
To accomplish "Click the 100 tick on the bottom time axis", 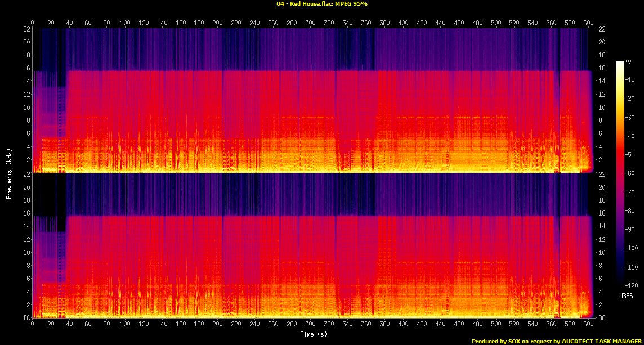I will (x=125, y=325).
